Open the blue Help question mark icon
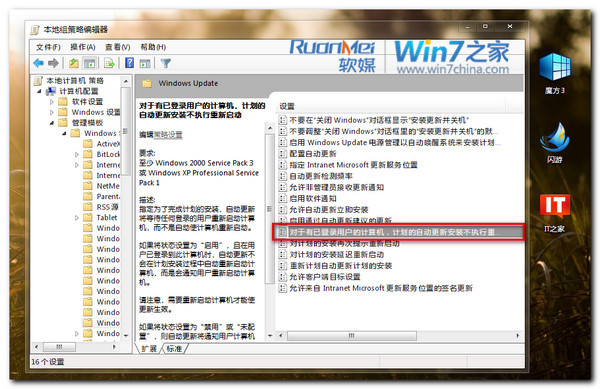This screenshot has width=600, height=389. 130,63
